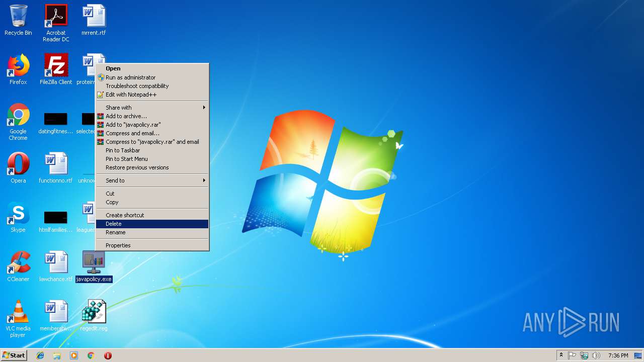Screen dimensions: 644x362
Task: Choose Compress to "javapolicy.rar" and email
Action: click(152, 142)
